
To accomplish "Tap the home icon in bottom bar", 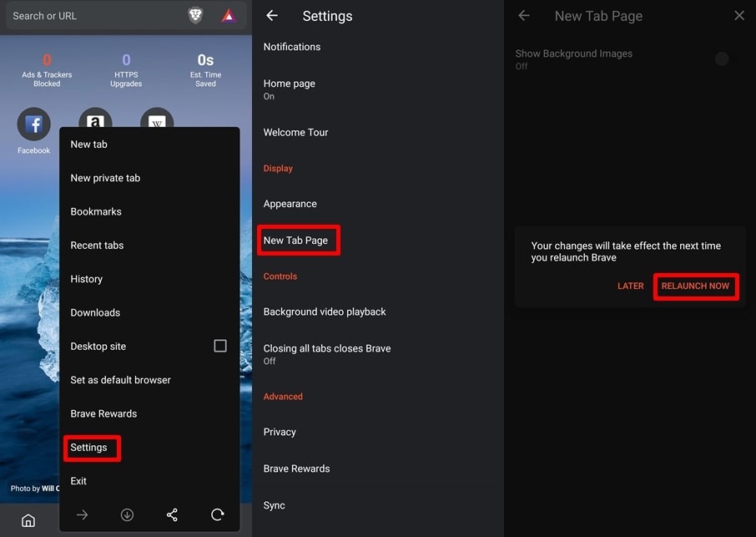I will (28, 520).
